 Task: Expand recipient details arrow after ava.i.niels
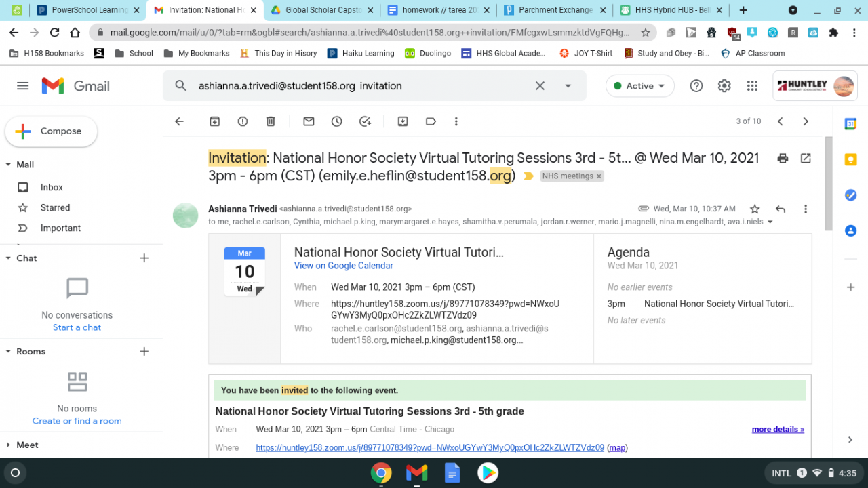770,222
